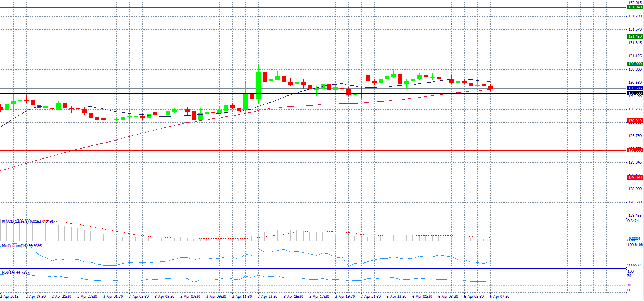Click the 5 Apr 23:30 time label
This screenshot has width=644, height=301.
[x=397, y=297]
